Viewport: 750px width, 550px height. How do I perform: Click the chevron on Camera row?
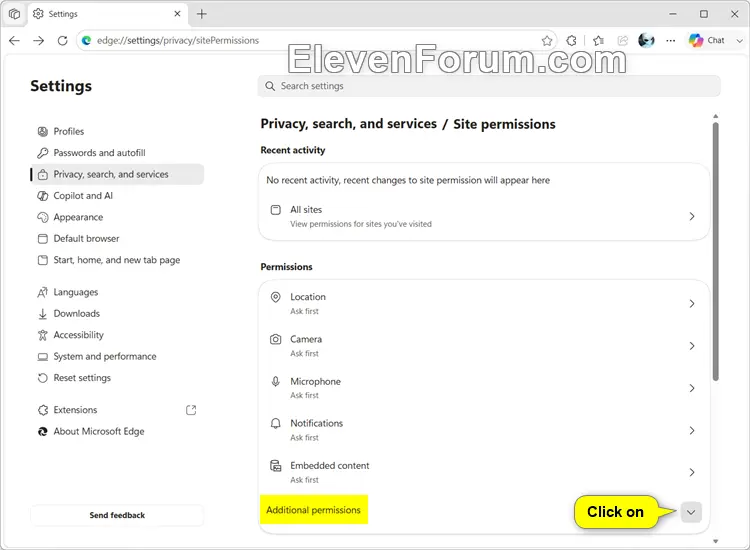coord(692,346)
